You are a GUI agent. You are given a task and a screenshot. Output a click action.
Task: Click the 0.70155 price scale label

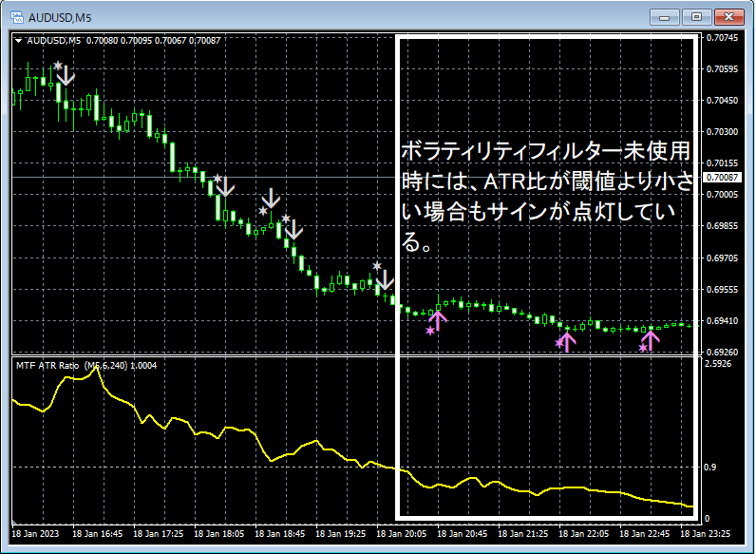coord(722,163)
